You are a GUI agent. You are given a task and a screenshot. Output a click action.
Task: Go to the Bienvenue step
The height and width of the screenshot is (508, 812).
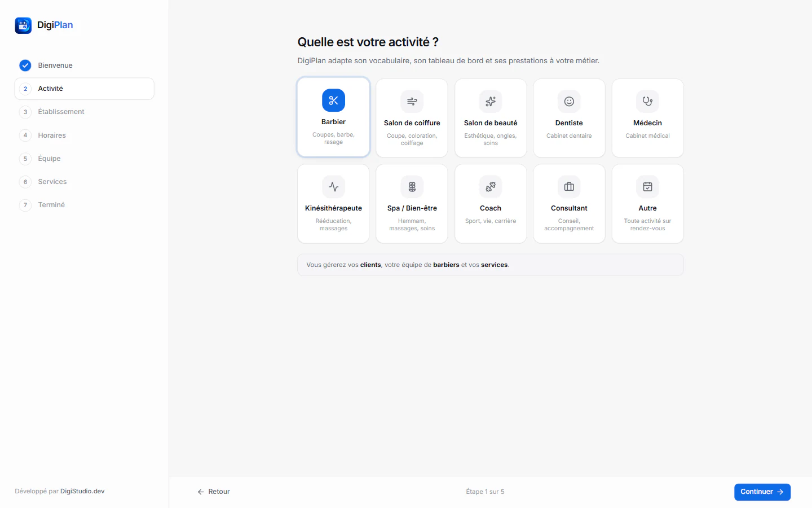(85, 65)
